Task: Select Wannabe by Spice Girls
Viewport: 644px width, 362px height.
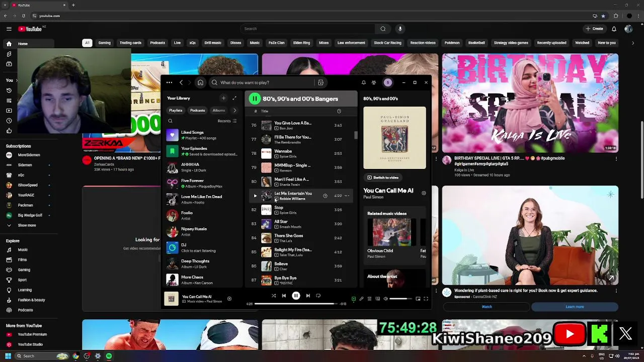Action: click(x=300, y=153)
